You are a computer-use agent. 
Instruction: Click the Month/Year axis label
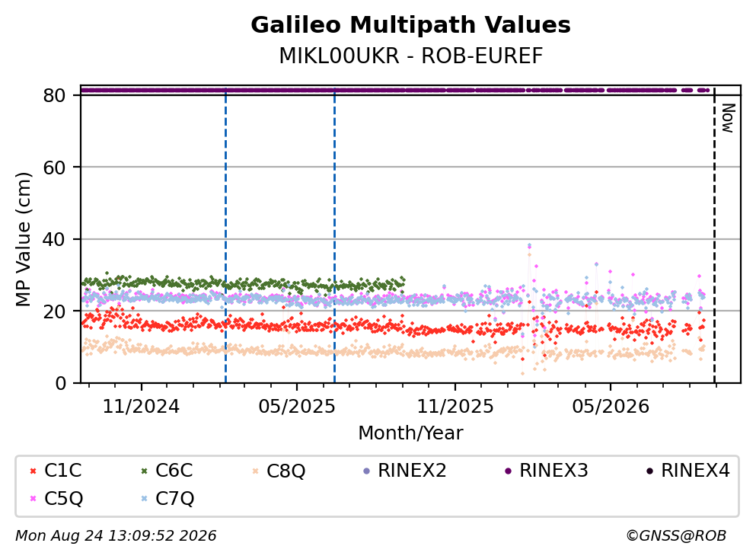point(410,433)
